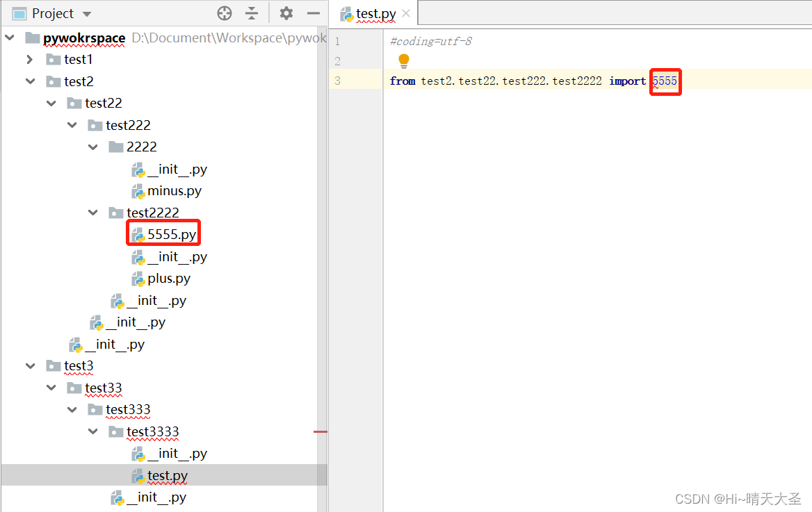This screenshot has width=812, height=512.
Task: Select the test2 folder
Action: point(79,81)
